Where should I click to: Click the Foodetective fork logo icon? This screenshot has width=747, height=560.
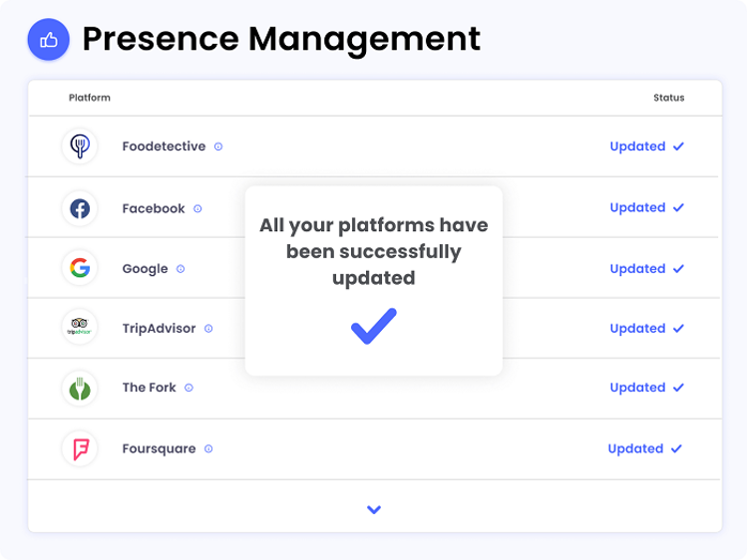tap(80, 146)
